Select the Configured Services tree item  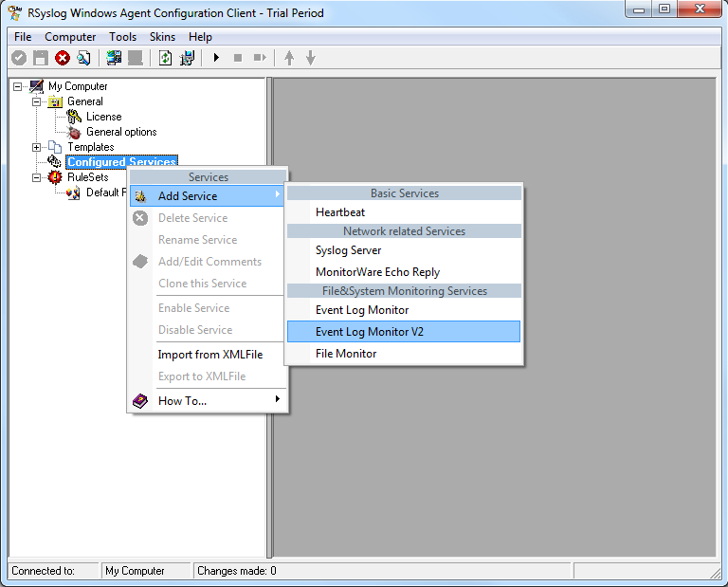(x=121, y=161)
